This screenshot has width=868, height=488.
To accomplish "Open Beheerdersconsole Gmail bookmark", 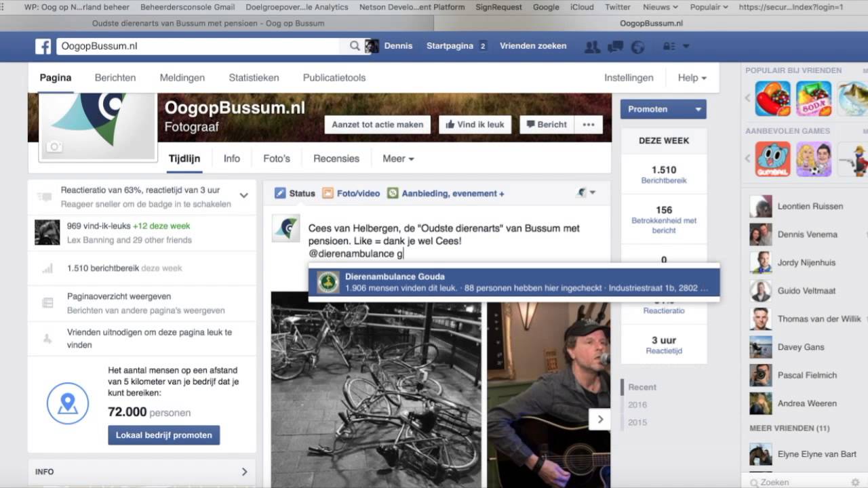I will (188, 7).
